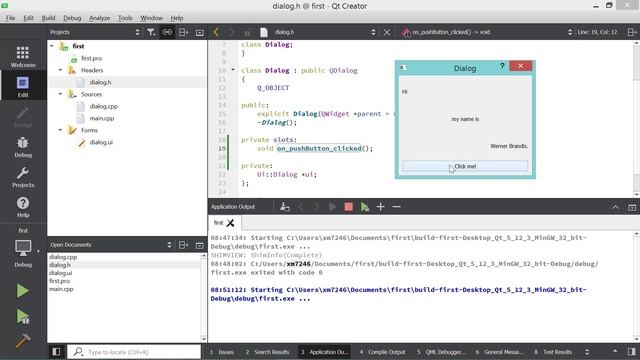
Task: Zoom out Application Output text
Action: click(x=396, y=207)
